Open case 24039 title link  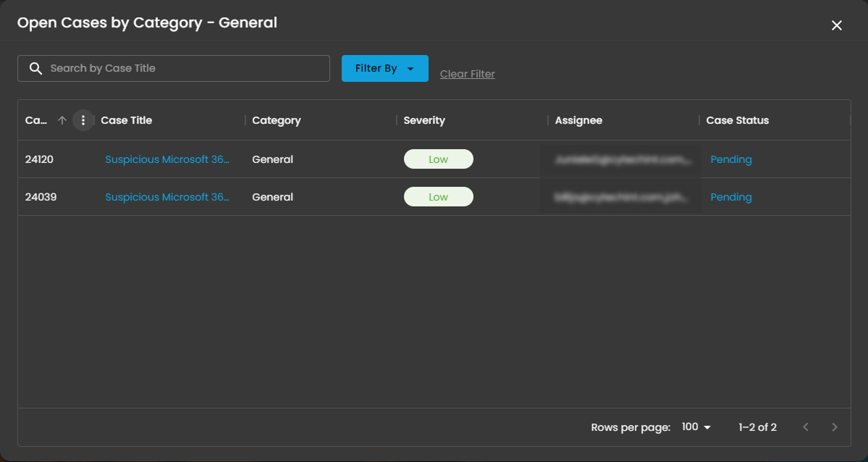pyautogui.click(x=167, y=197)
